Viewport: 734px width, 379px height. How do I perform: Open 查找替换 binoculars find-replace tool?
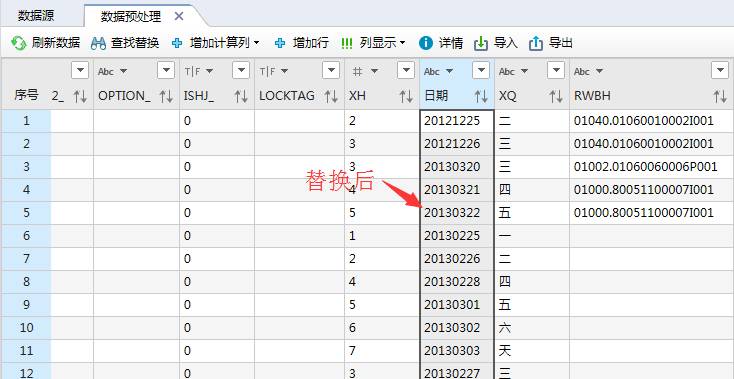[x=98, y=44]
